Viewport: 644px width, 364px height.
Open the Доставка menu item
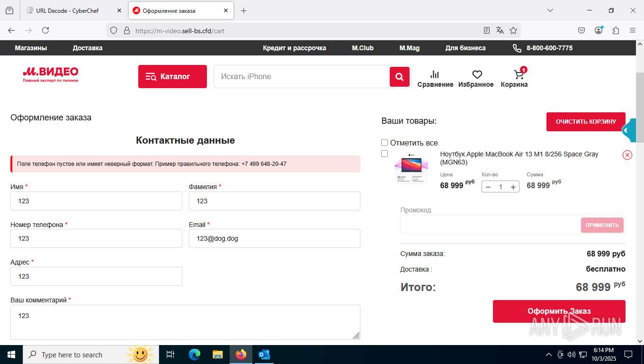tap(88, 48)
